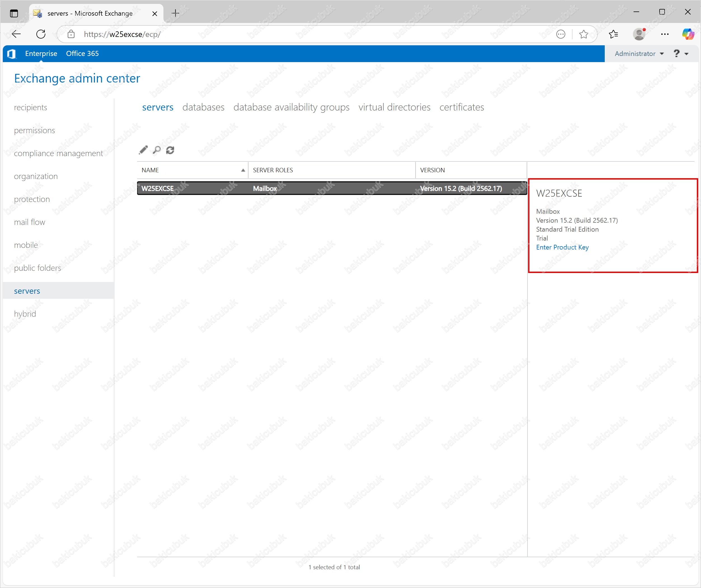The height and width of the screenshot is (588, 701).
Task: Open hybrid in left navigation
Action: (x=25, y=314)
